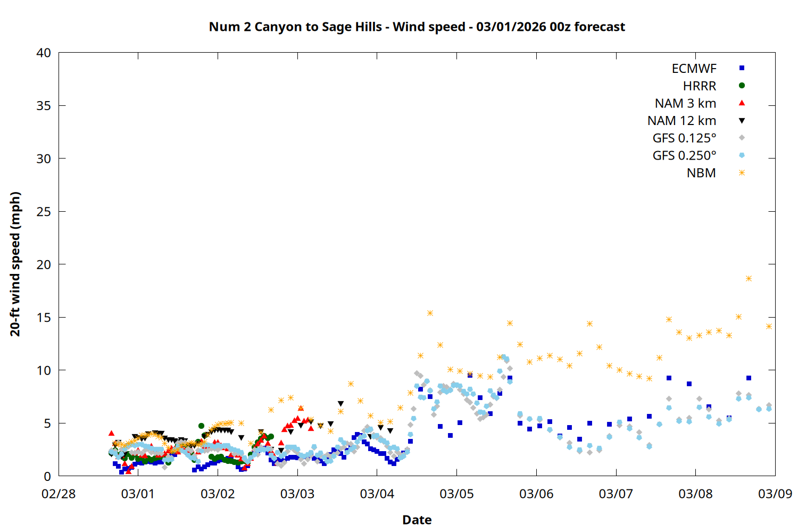The image size is (798, 532).
Task: Select the HRRR legend label text
Action: [700, 86]
